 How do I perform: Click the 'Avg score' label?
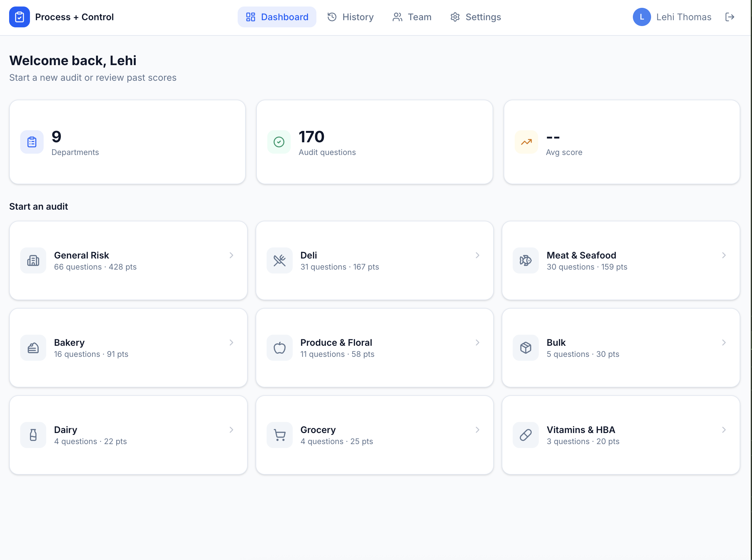(564, 152)
